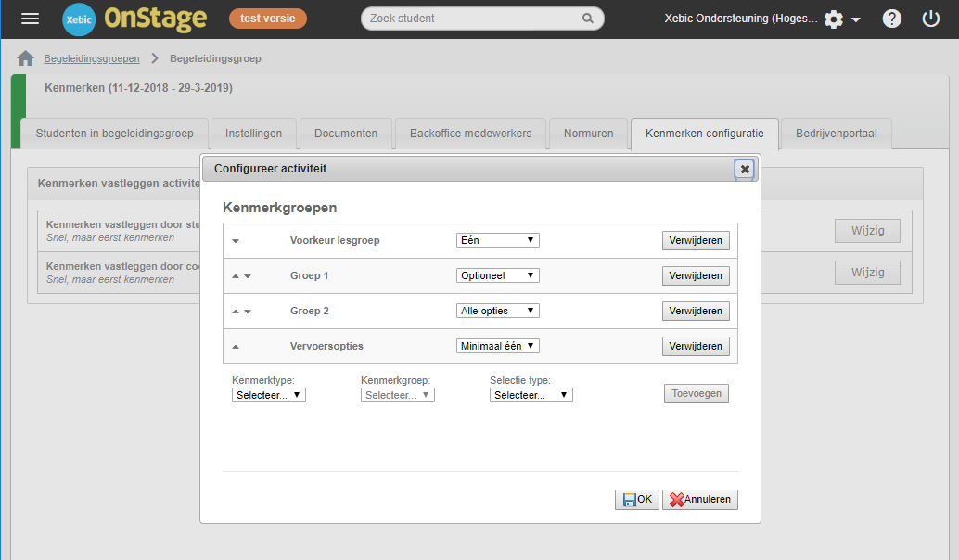Move Groep 1 down with arrow
Image resolution: width=959 pixels, height=560 pixels.
248,276
